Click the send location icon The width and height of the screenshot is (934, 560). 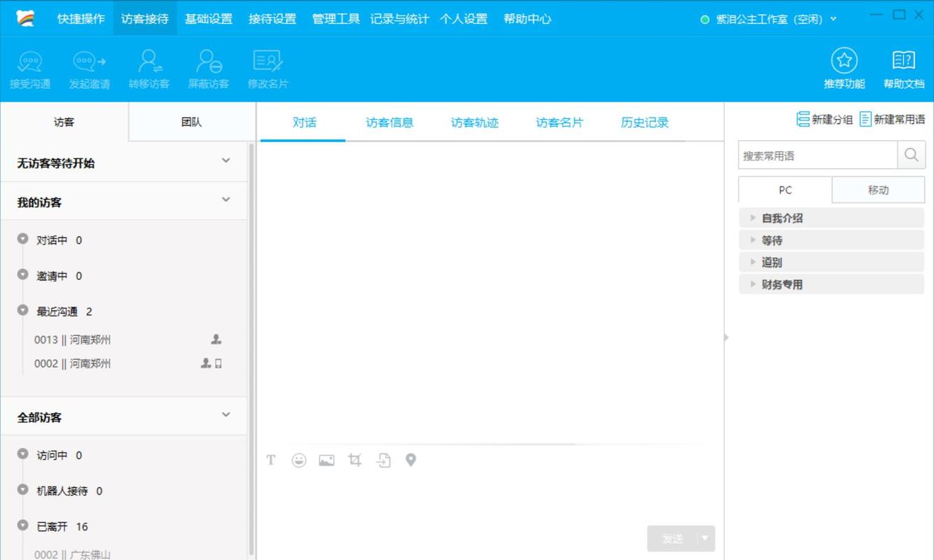[411, 460]
